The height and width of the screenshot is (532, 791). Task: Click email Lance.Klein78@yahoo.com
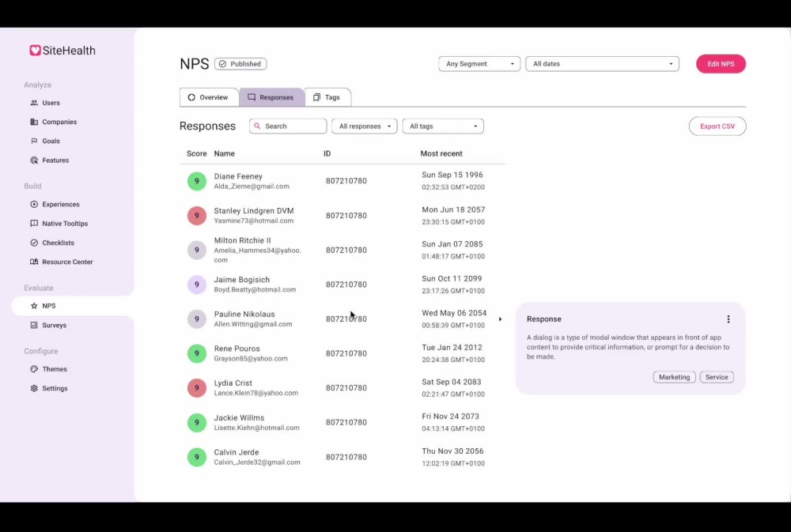coord(255,393)
